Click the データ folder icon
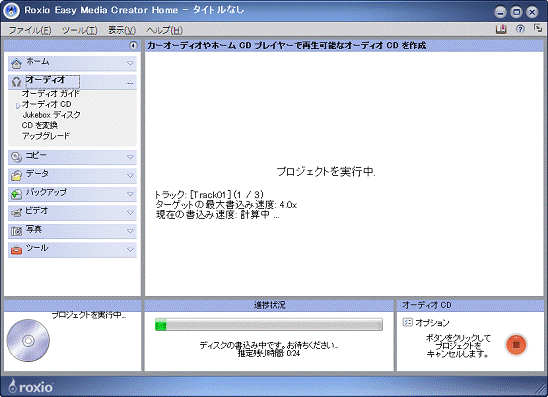The width and height of the screenshot is (548, 397). (x=16, y=175)
